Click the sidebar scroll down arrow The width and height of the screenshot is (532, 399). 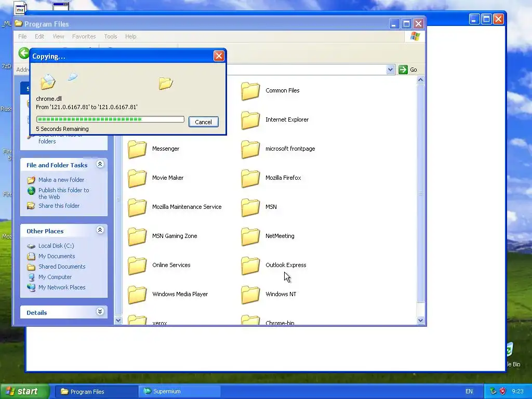[118, 320]
